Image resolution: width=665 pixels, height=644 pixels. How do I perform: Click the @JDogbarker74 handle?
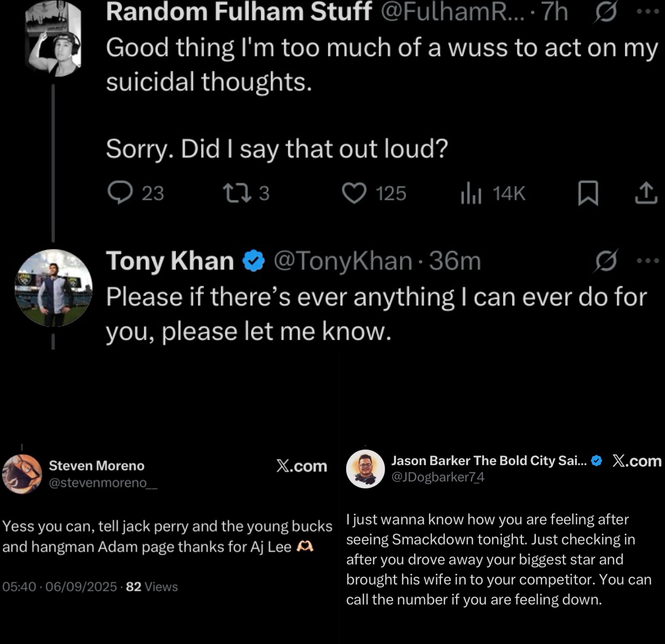[x=438, y=477]
